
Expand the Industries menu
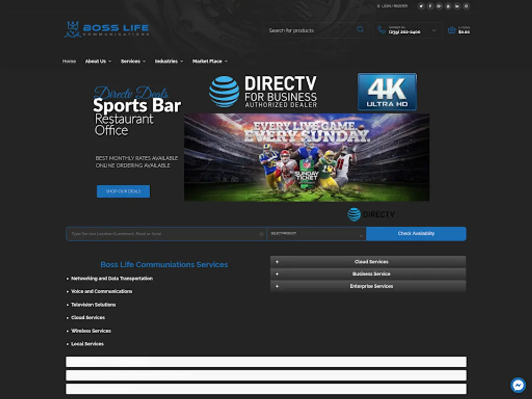coord(169,61)
